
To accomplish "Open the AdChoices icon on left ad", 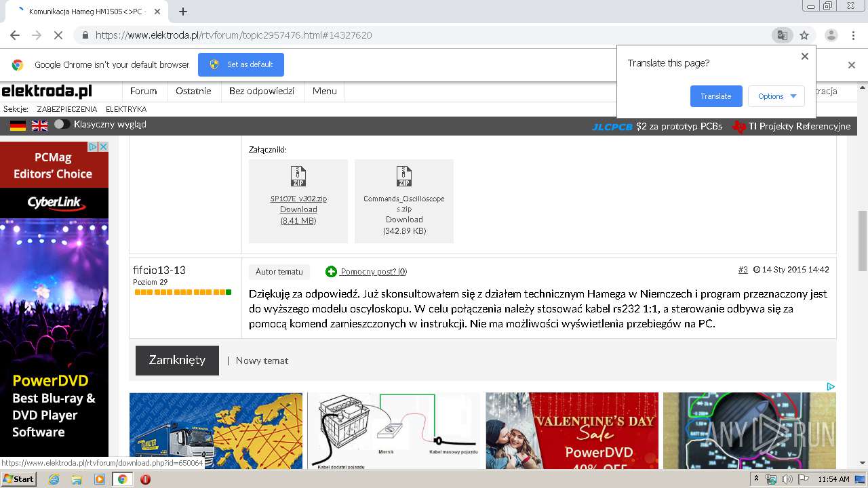I will point(94,146).
